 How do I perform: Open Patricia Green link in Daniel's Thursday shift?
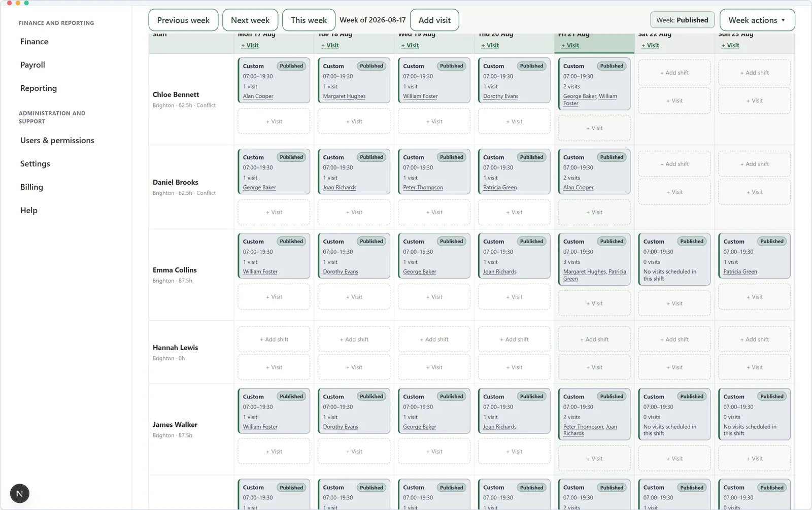coord(500,188)
